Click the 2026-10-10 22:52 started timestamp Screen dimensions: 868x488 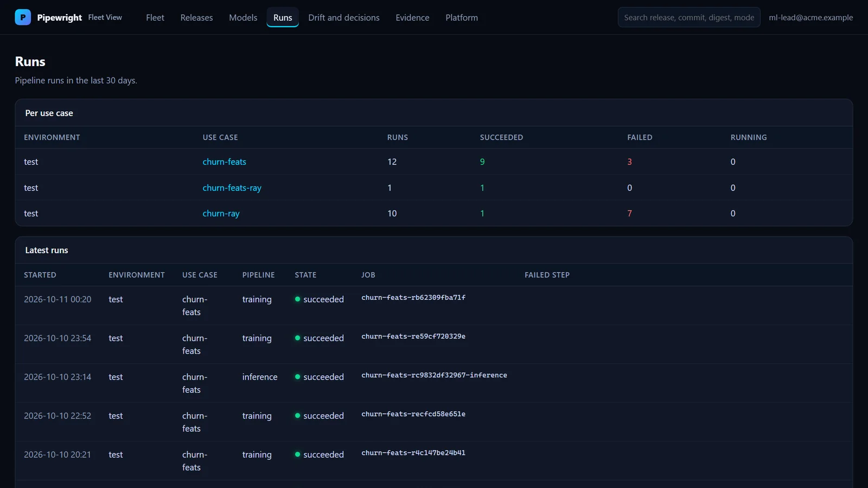[x=58, y=416]
